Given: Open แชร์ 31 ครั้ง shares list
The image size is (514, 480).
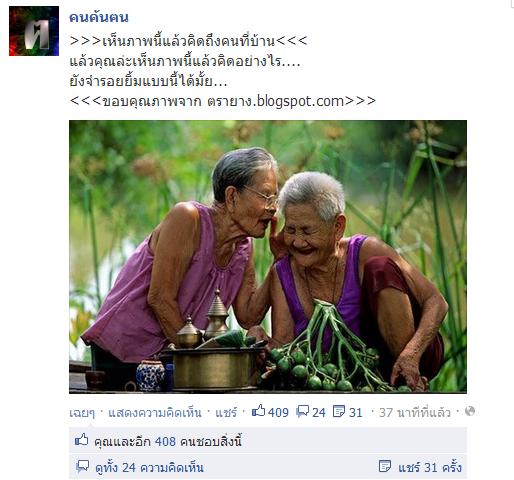Looking at the screenshot, I should [x=430, y=467].
